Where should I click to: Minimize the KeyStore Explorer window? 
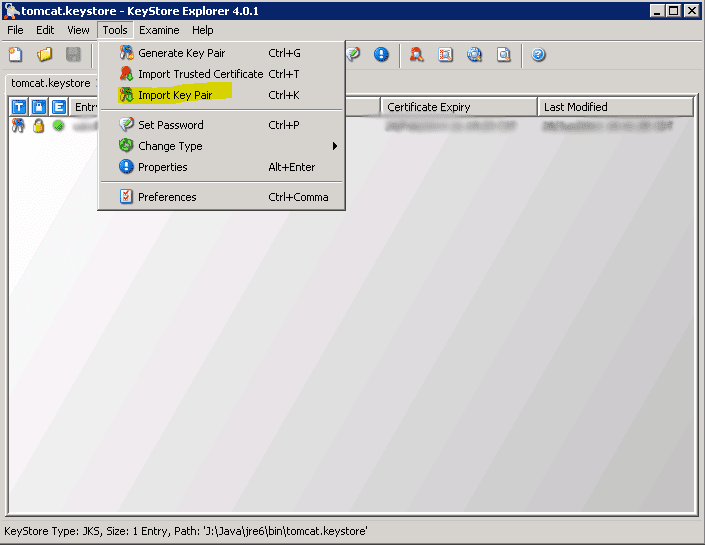[657, 11]
